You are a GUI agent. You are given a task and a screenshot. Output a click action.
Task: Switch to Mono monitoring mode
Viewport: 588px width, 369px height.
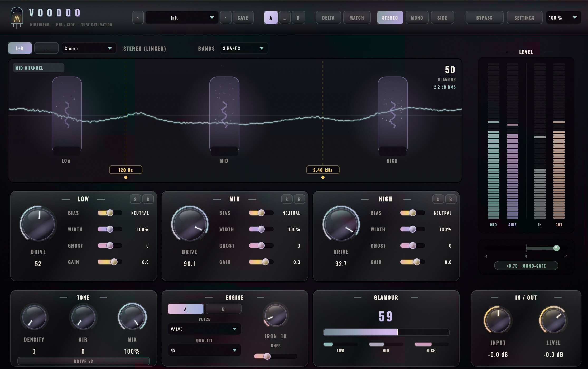click(x=417, y=18)
